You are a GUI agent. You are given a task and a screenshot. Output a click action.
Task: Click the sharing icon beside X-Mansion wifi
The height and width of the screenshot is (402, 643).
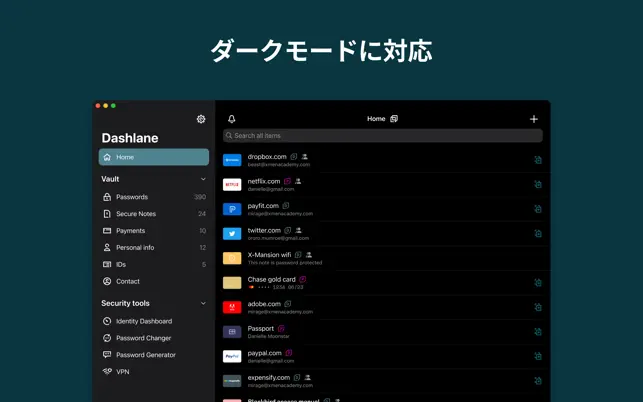click(x=309, y=255)
